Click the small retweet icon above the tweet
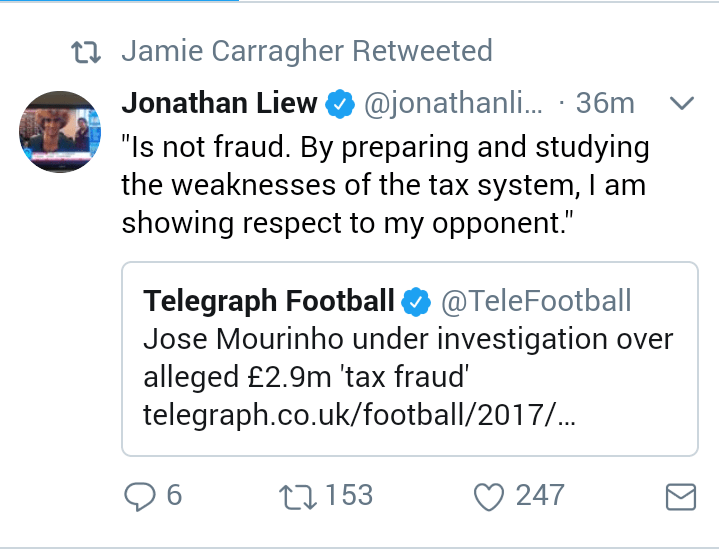719x551 pixels. (89, 52)
